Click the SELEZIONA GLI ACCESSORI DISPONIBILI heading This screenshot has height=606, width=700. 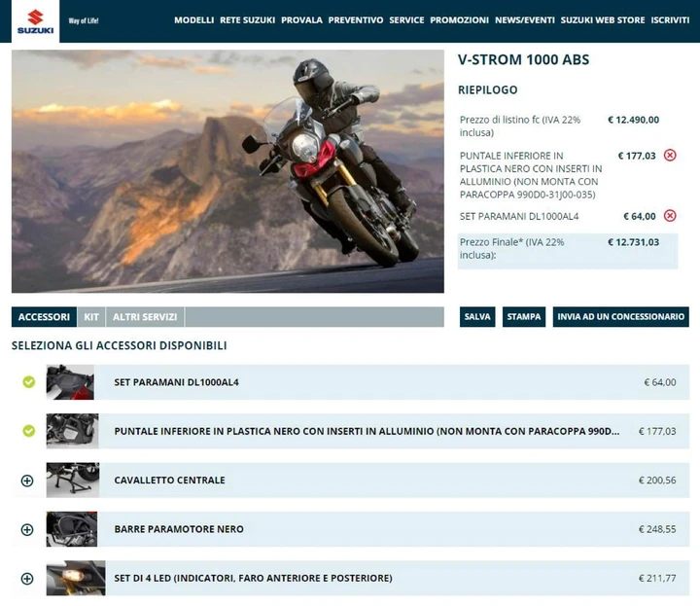click(120, 345)
